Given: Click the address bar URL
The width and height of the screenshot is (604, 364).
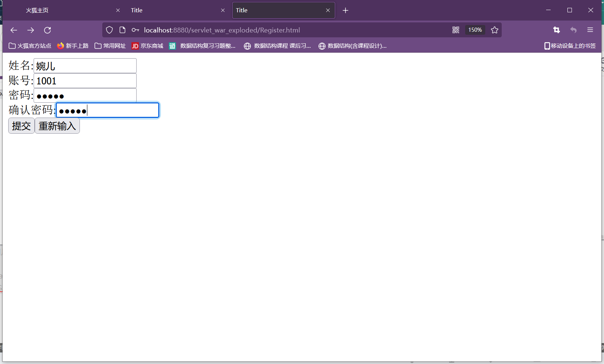Looking at the screenshot, I should 222,30.
